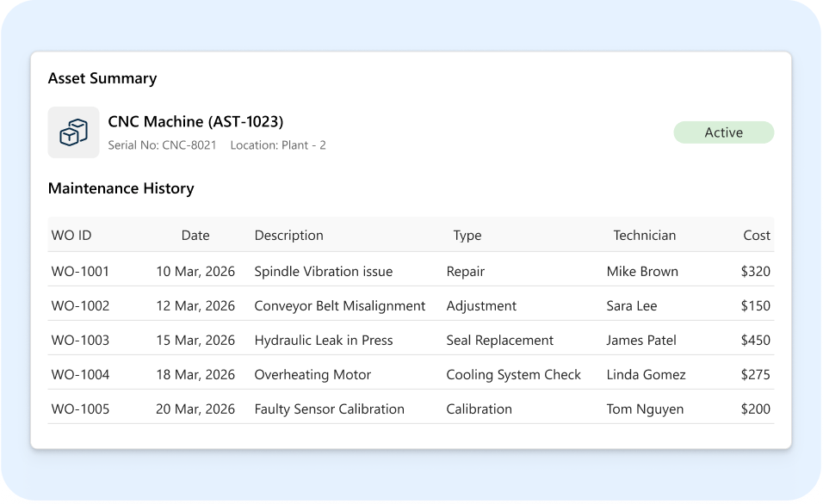This screenshot has height=504, width=823.
Task: Click technician James Patel
Action: 640,340
